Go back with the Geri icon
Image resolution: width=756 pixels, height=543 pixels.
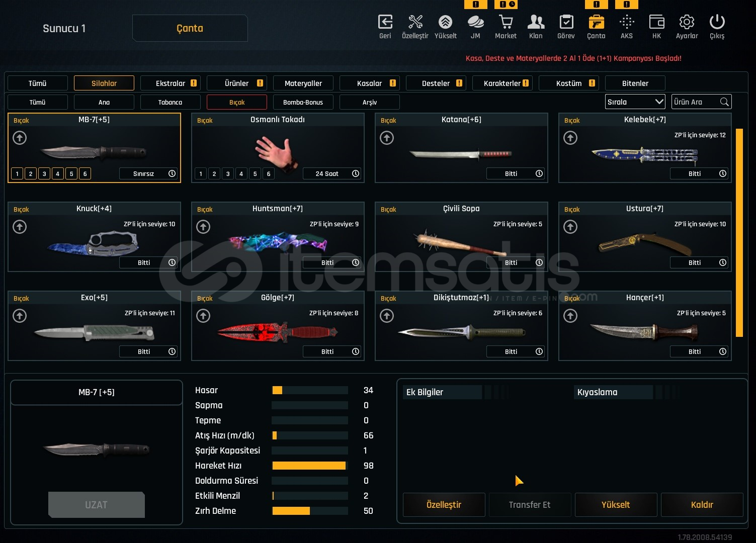385,22
